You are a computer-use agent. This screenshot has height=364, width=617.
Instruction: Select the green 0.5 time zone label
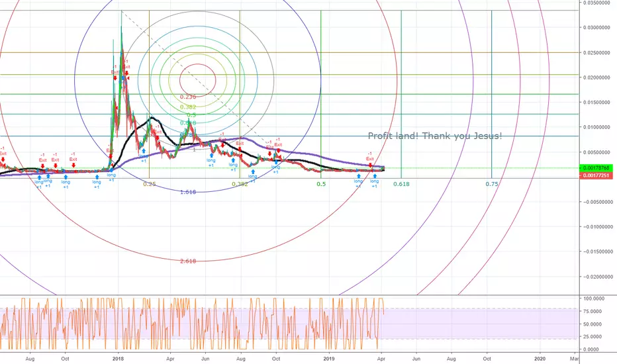pyautogui.click(x=322, y=184)
